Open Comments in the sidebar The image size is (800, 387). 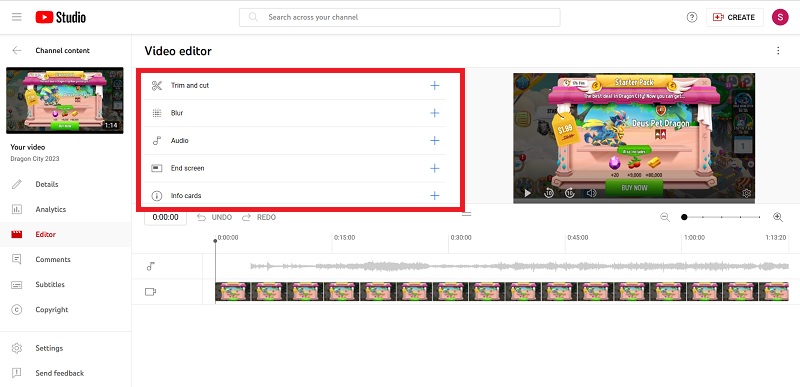[65, 260]
